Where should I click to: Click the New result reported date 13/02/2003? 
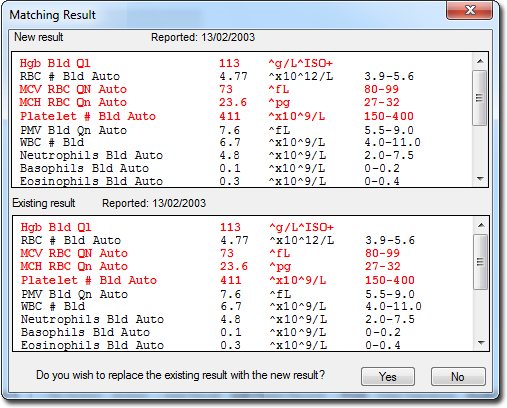click(x=228, y=37)
